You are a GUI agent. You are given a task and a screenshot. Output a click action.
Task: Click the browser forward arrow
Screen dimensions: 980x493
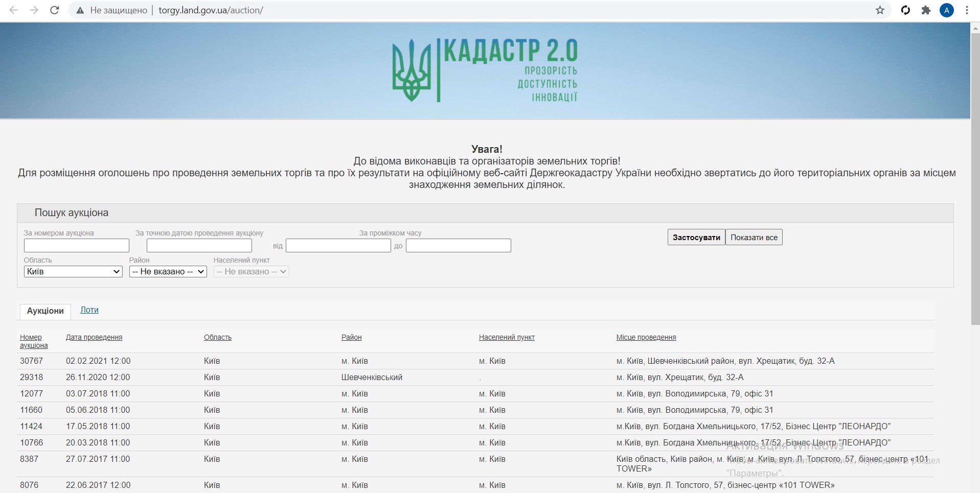34,10
